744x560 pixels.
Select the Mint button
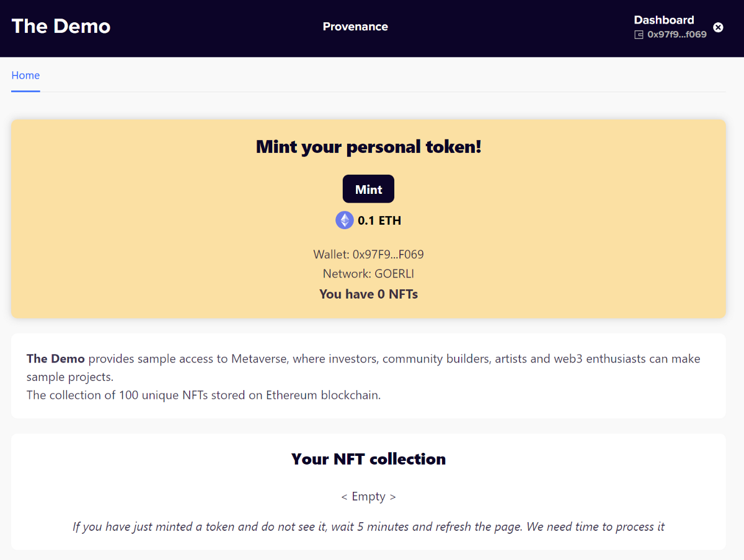tap(368, 188)
